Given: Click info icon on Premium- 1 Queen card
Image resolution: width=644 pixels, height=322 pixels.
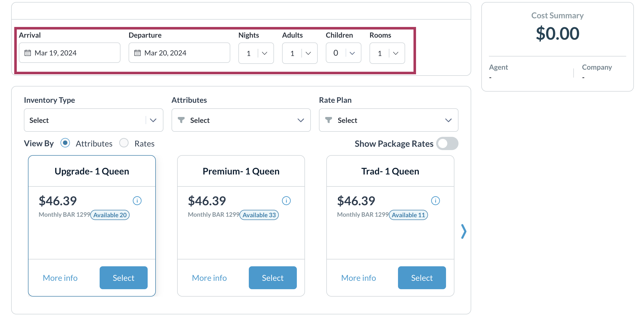Looking at the screenshot, I should pos(286,201).
